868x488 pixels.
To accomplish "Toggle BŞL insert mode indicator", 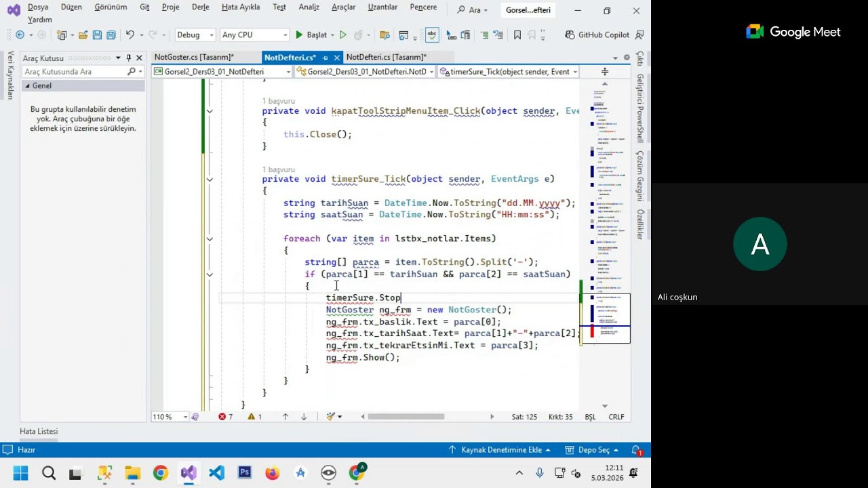I will 590,417.
